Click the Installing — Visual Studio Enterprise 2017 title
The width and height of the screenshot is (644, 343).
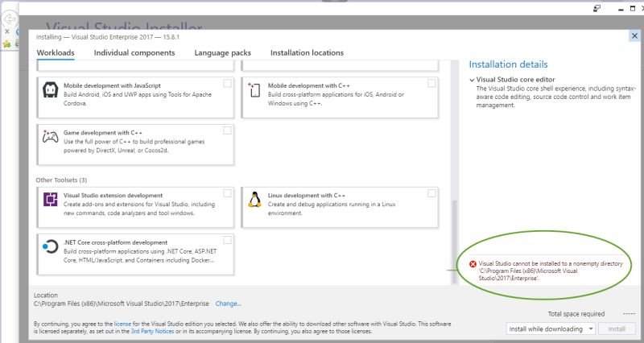tap(108, 37)
